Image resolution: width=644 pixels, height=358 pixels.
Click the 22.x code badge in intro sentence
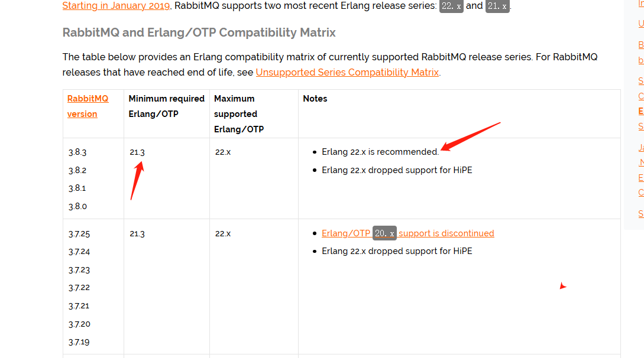(x=451, y=6)
